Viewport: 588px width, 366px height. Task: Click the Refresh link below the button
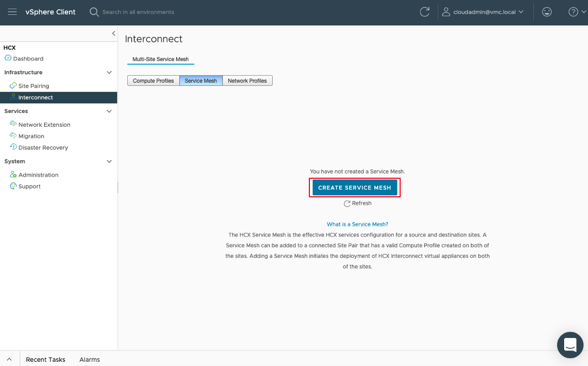click(x=358, y=203)
